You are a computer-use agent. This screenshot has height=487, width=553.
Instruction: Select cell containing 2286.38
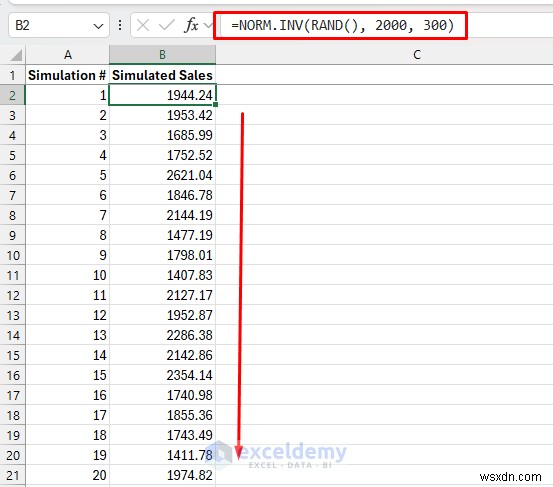[162, 335]
